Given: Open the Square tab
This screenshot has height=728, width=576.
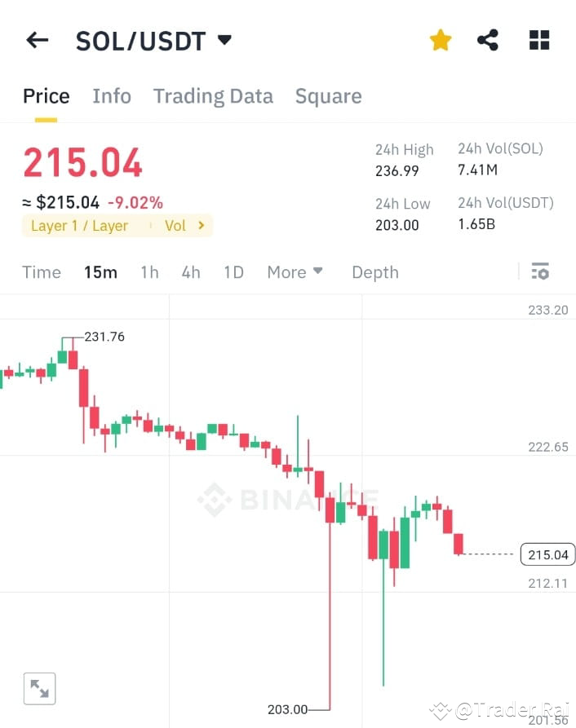Looking at the screenshot, I should point(329,96).
